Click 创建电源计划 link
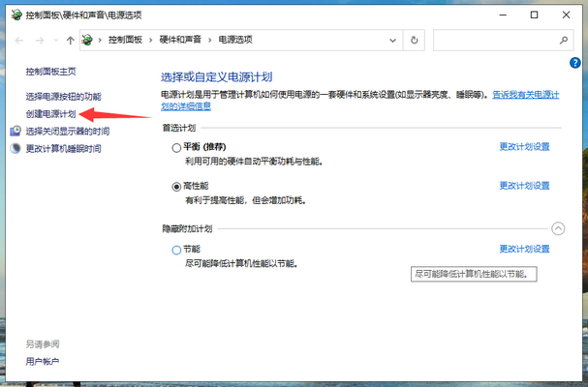Screen dimensions: 588x387 (50, 114)
